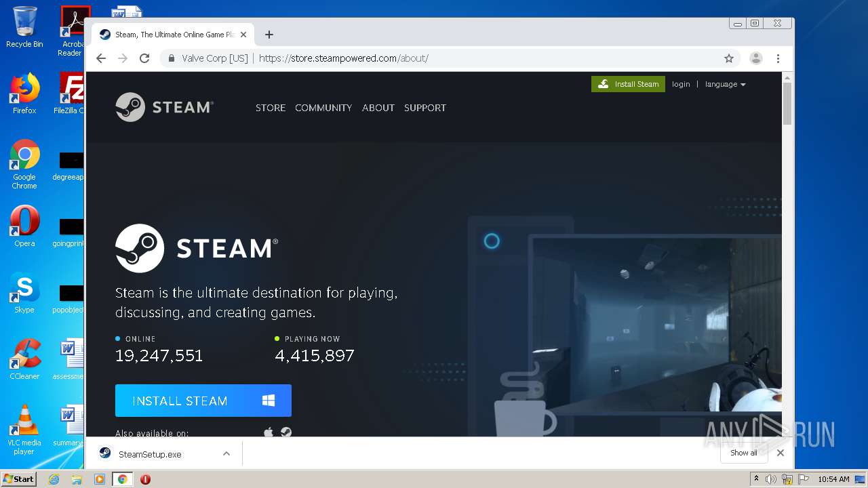Open the STORE menu
The width and height of the screenshot is (868, 488).
pyautogui.click(x=271, y=108)
